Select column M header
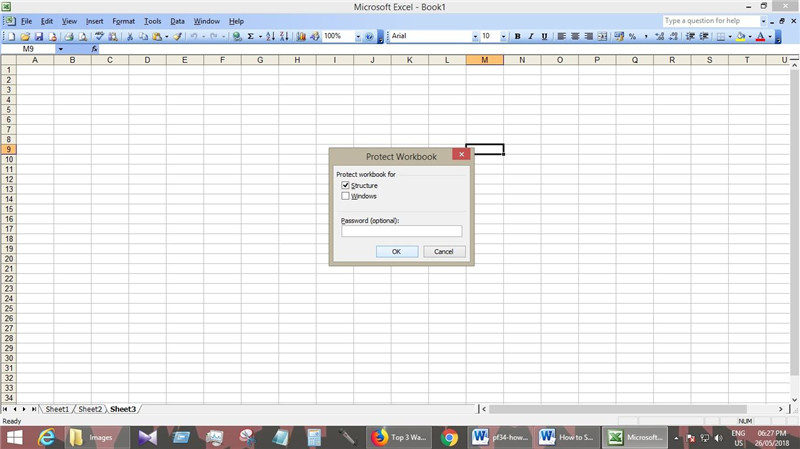The width and height of the screenshot is (800, 449). tap(485, 60)
